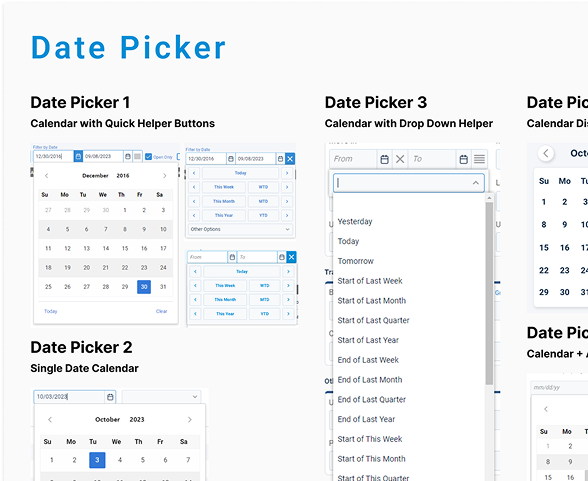Go to previous month from December 2016

46,175
